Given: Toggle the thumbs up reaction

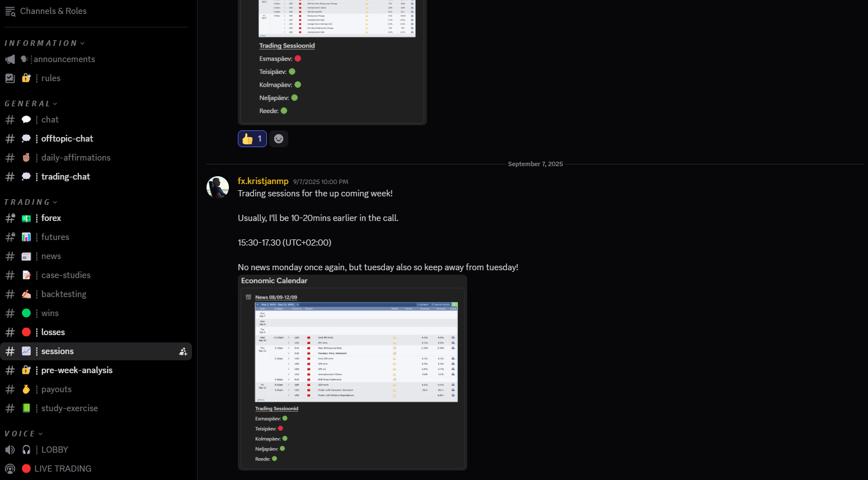Looking at the screenshot, I should (252, 139).
